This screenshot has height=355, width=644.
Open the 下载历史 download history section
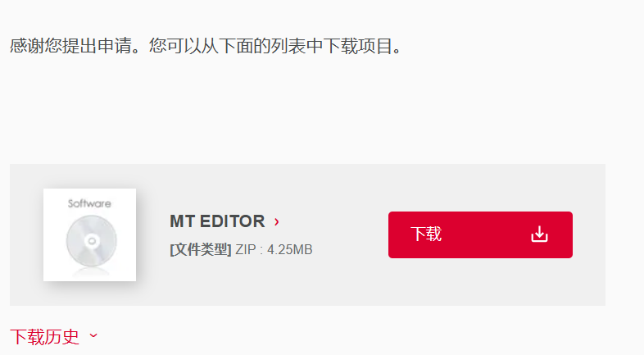tap(54, 336)
